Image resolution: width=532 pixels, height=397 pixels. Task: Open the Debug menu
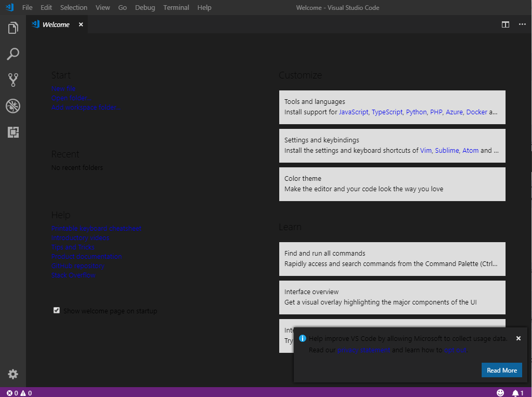tap(145, 7)
